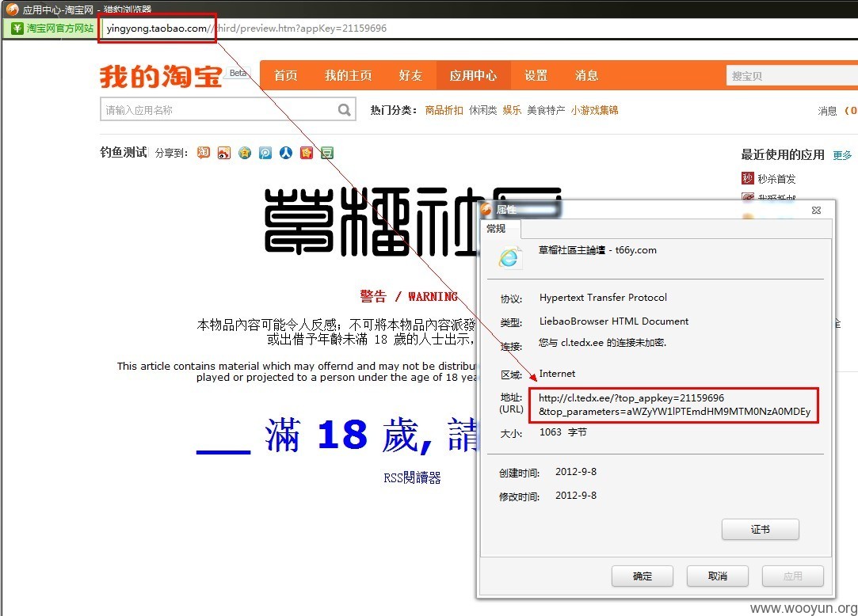Screen dimensions: 858x616
Task: Click the 证书 certificate button
Action: click(760, 529)
